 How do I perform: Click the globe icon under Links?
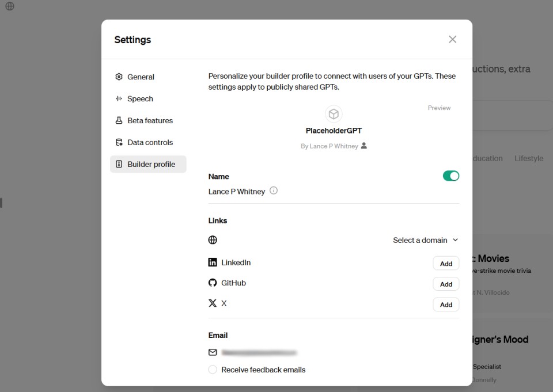pos(213,240)
